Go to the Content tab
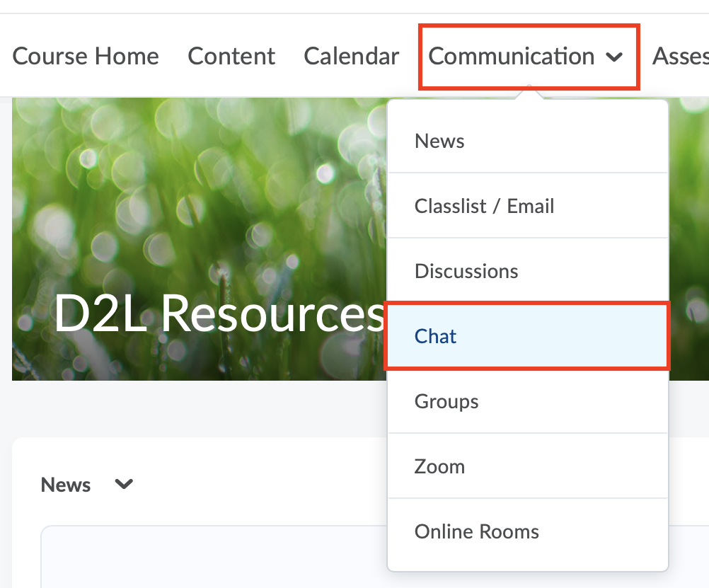 [x=231, y=56]
